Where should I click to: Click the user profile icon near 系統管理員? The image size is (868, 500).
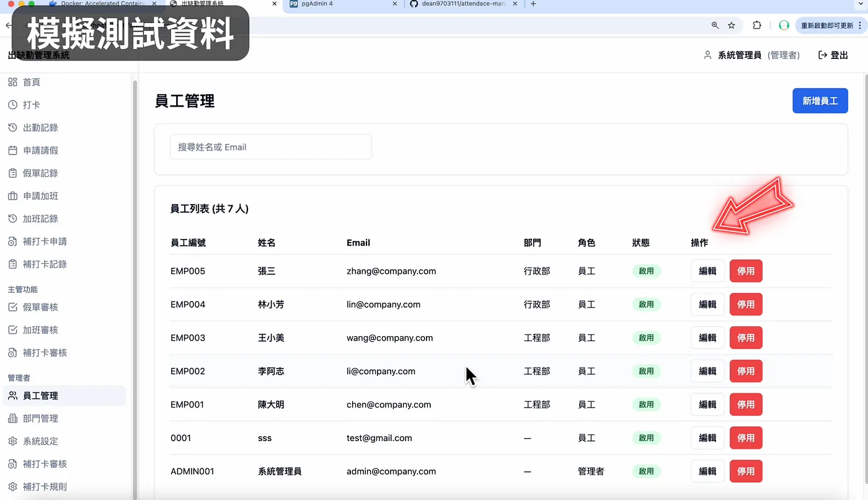707,55
